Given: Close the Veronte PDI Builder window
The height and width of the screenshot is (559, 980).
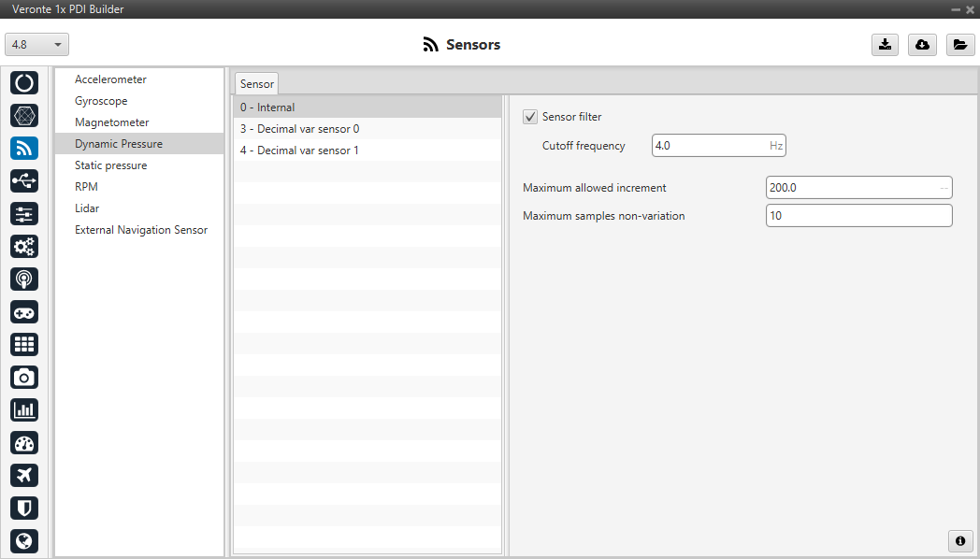Looking at the screenshot, I should pos(970,9).
